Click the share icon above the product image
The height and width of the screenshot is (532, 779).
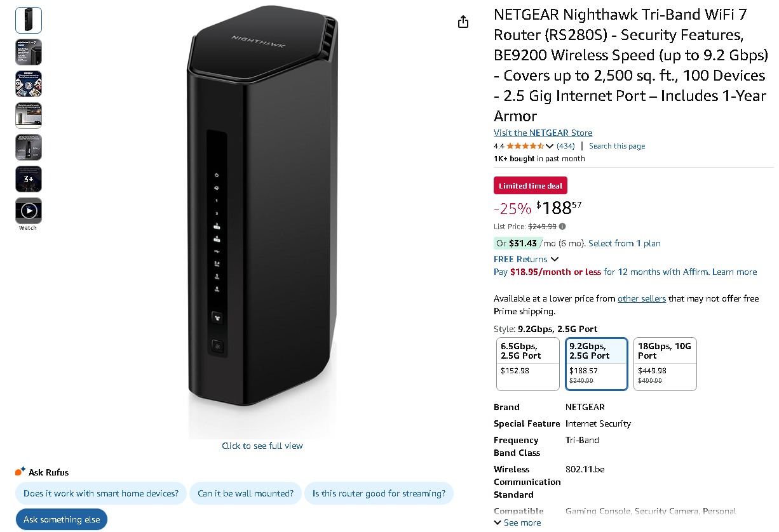[463, 22]
